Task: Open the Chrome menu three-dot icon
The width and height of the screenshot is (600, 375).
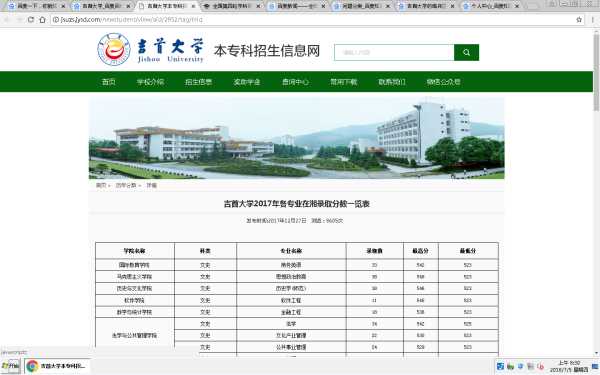Action: [x=592, y=20]
